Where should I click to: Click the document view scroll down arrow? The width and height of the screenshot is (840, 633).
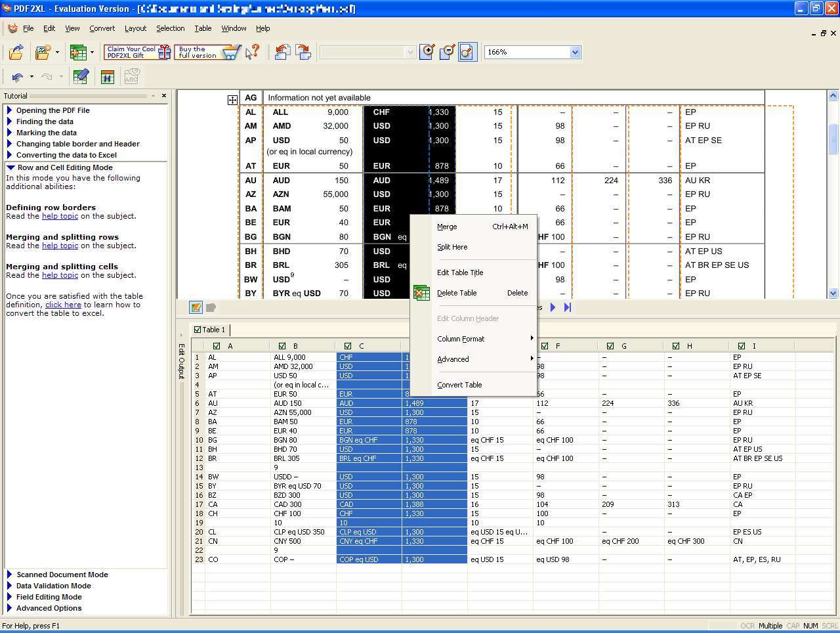click(x=833, y=293)
